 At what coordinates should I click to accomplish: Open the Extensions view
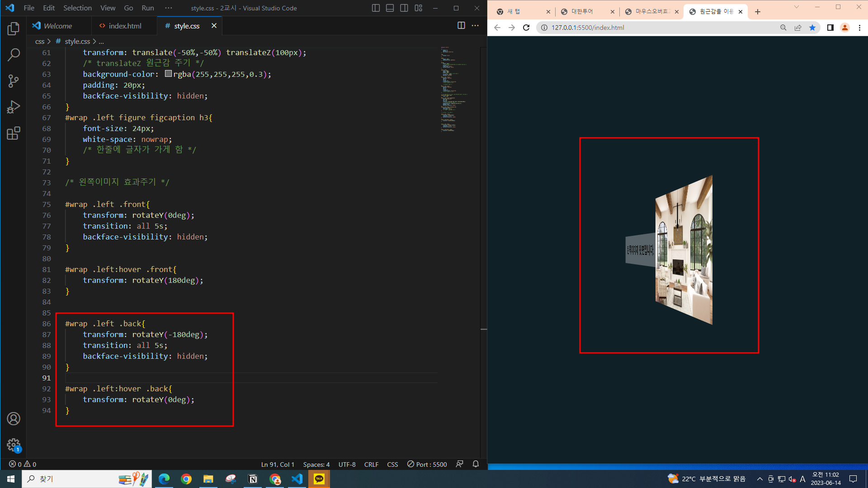pyautogui.click(x=14, y=133)
